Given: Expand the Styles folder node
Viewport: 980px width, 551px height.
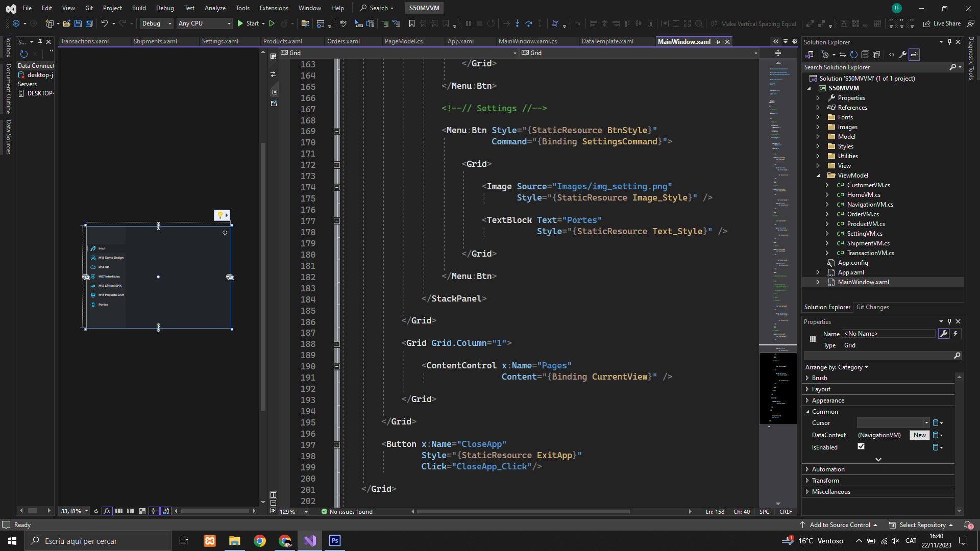Looking at the screenshot, I should (818, 146).
